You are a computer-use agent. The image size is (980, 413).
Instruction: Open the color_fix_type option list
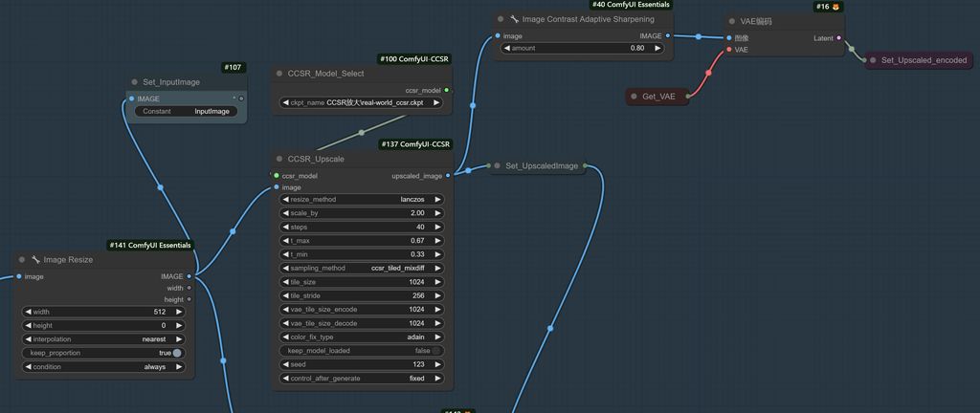pyautogui.click(x=362, y=337)
